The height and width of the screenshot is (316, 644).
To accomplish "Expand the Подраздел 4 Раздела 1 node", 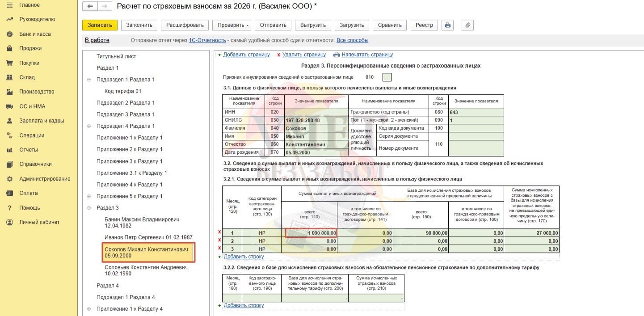I will [x=88, y=126].
